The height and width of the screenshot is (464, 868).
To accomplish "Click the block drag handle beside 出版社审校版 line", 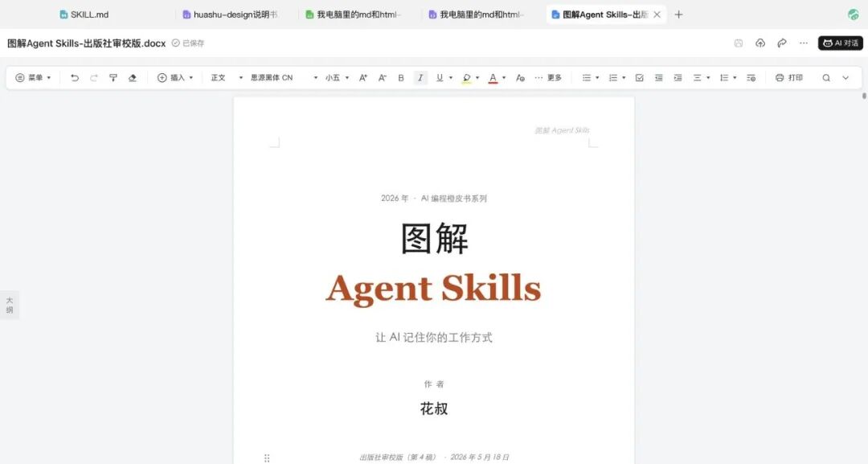I will (x=267, y=458).
